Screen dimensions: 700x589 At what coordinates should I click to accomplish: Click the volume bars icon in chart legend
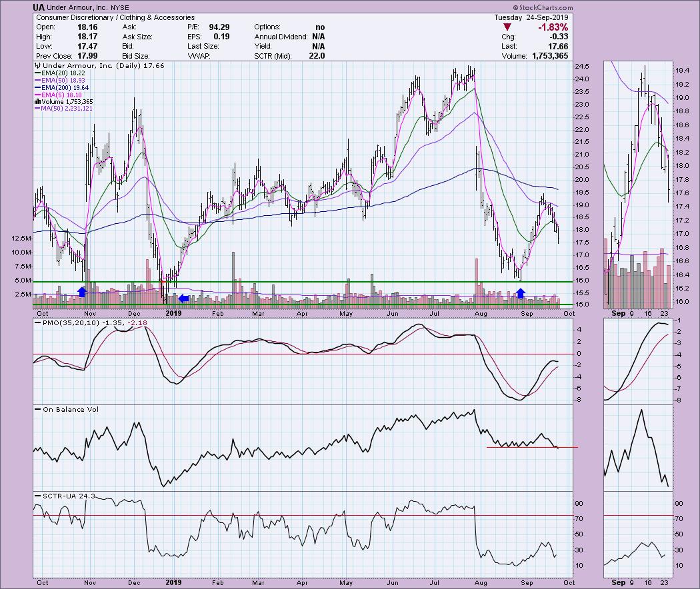37,102
